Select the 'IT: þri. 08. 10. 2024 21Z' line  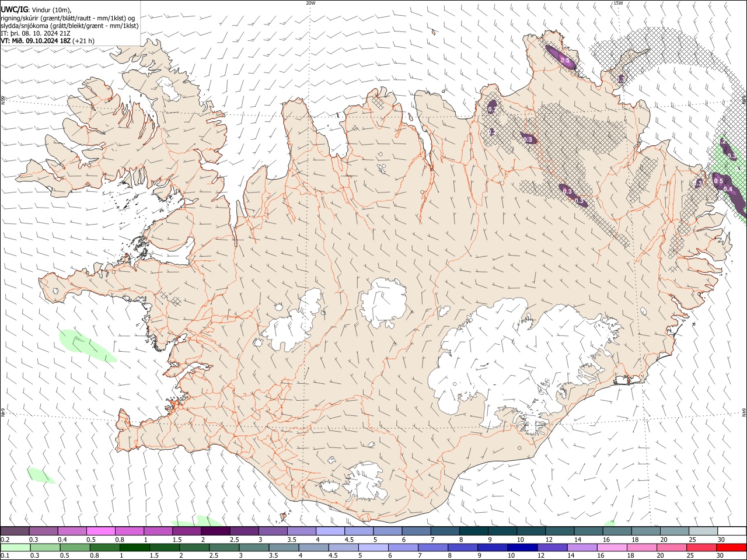tap(36, 33)
